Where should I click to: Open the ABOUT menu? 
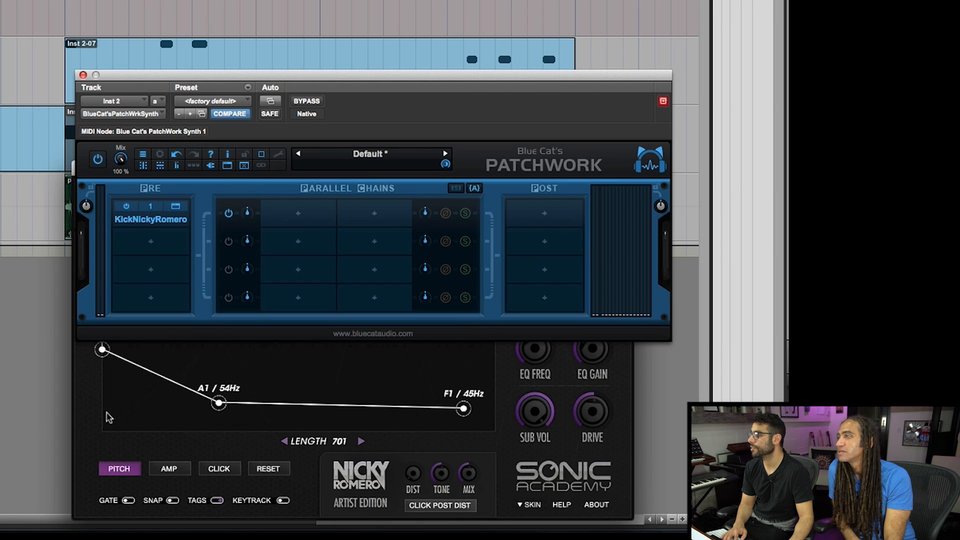(596, 504)
